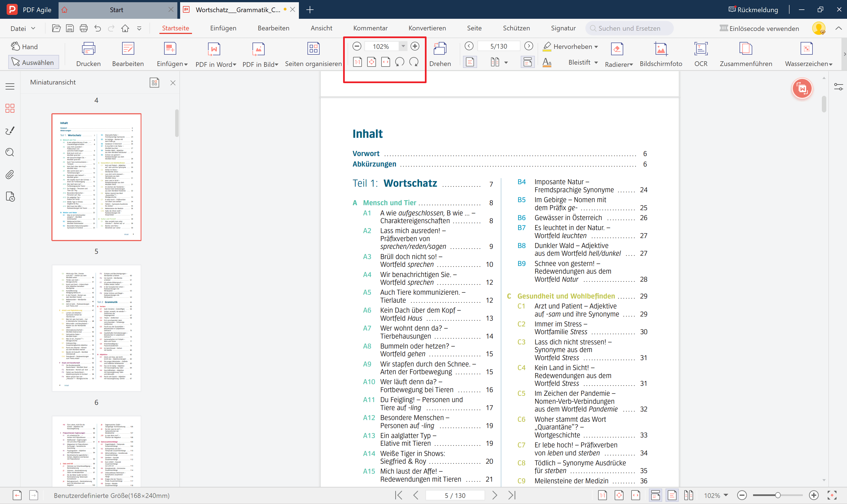847x504 pixels.
Task: Open the Kommentar tab
Action: click(x=370, y=28)
